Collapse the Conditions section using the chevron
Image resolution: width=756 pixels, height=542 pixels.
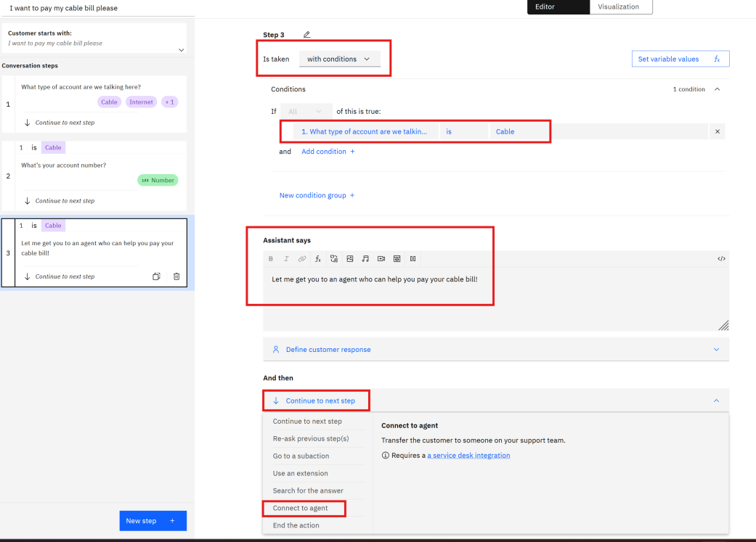pos(718,89)
